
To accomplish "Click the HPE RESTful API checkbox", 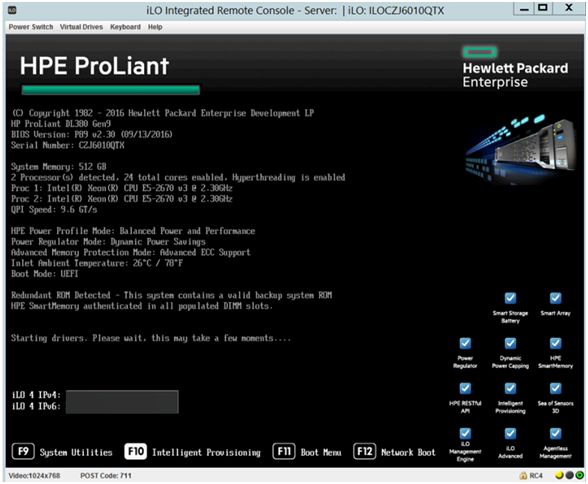I will click(x=465, y=388).
